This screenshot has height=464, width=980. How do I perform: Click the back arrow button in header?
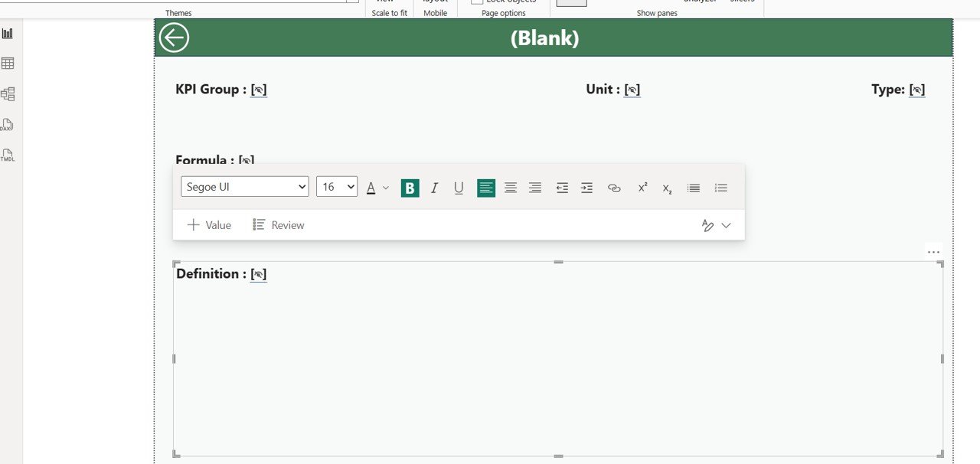pos(174,38)
